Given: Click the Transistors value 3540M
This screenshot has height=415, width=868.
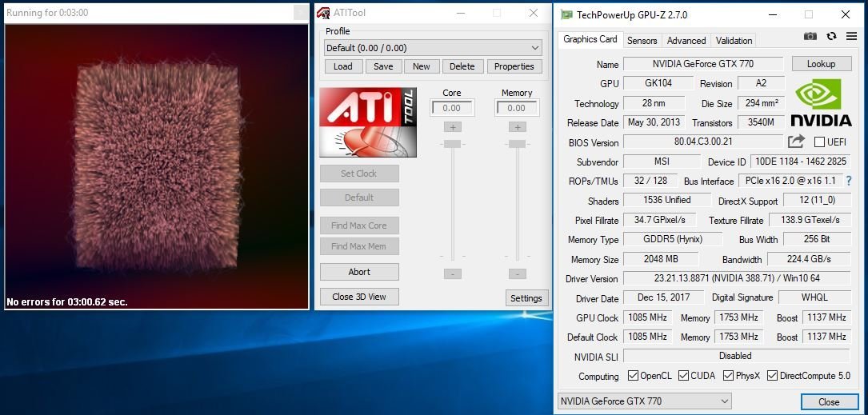Looking at the screenshot, I should [x=762, y=122].
